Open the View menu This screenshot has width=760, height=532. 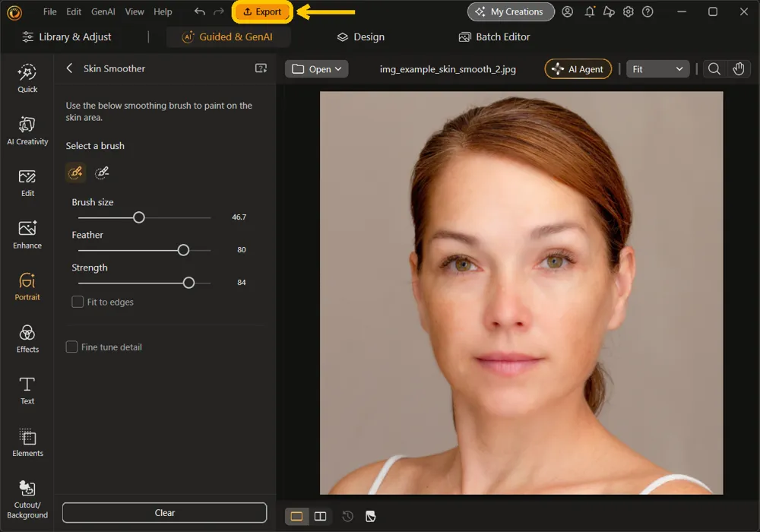point(135,11)
